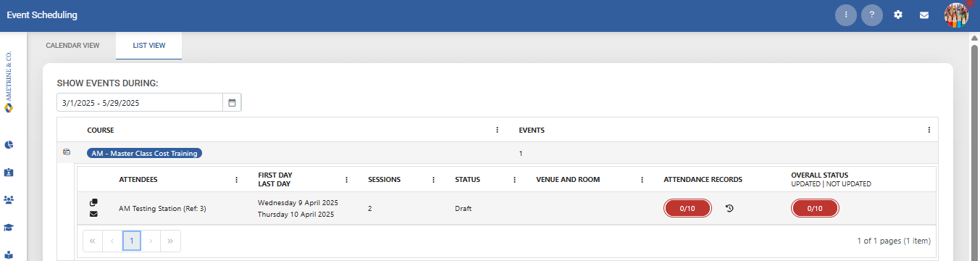Screen dimensions: 980x261
Task: Collapse the AM - Master Class Cost Training row
Action: (67, 152)
